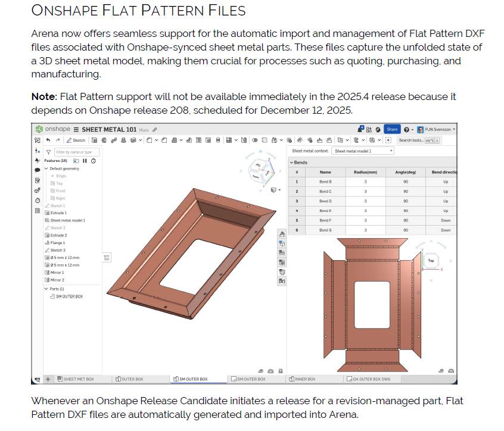Select the Extrude tool in toolbar
Screen dimensions: 504x431
pos(95,140)
